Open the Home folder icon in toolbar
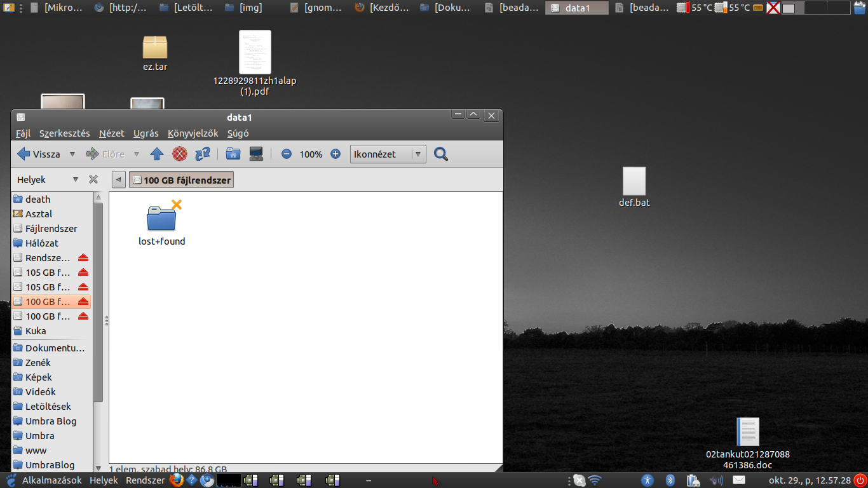 click(x=233, y=154)
